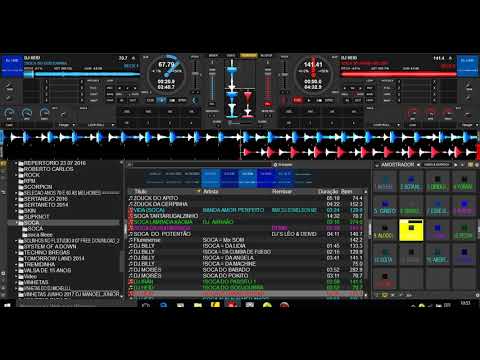Image resolution: width=480 pixels, height=360 pixels.
Task: Click the play/pause button on left deck
Action: pos(161,100)
